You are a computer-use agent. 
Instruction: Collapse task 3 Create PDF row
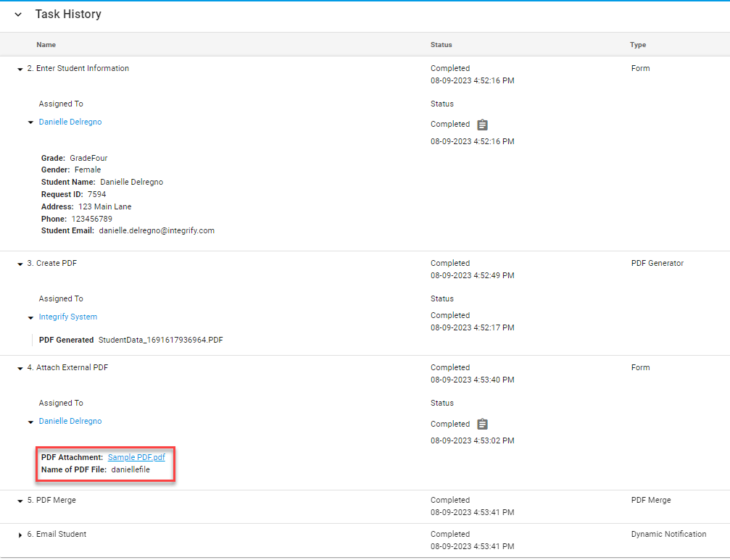pyautogui.click(x=20, y=264)
